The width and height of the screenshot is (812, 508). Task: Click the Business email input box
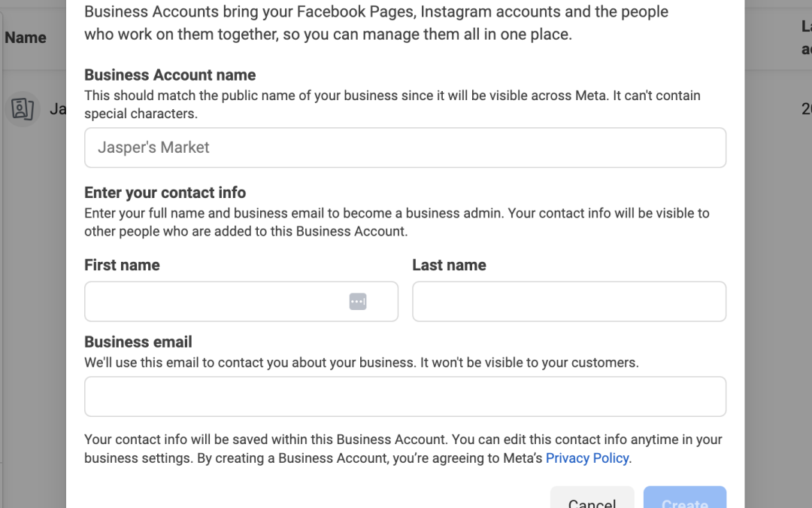[x=404, y=397]
